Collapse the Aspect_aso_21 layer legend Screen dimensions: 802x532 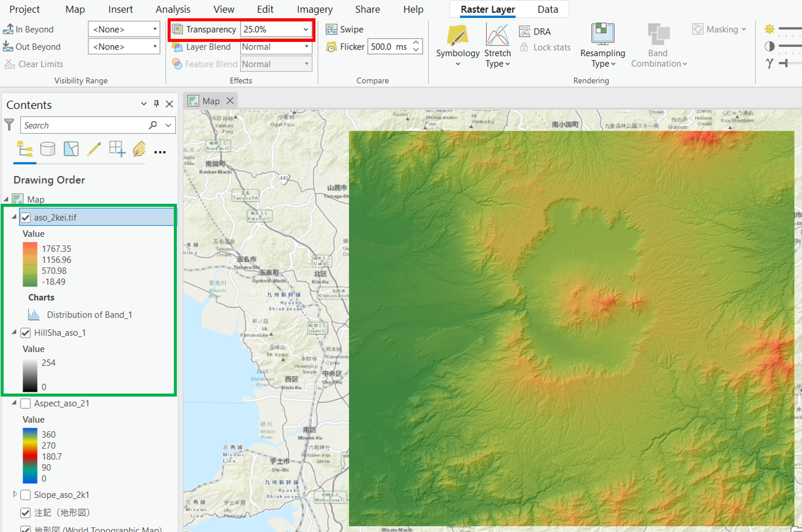14,403
